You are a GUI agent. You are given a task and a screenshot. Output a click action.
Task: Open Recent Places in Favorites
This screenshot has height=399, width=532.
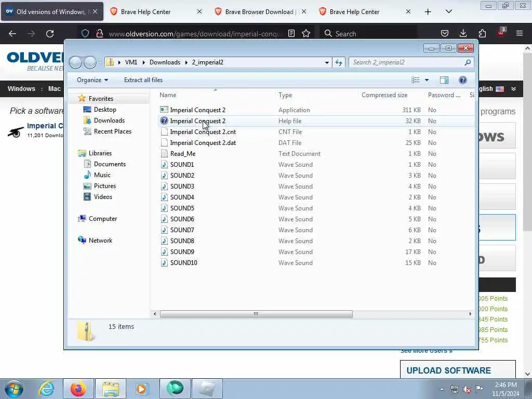tap(112, 131)
